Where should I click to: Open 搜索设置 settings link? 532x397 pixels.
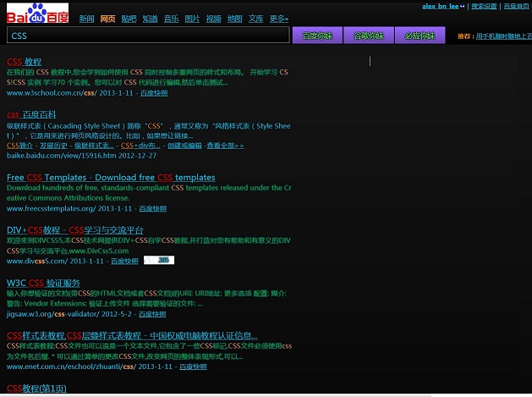[x=484, y=6]
